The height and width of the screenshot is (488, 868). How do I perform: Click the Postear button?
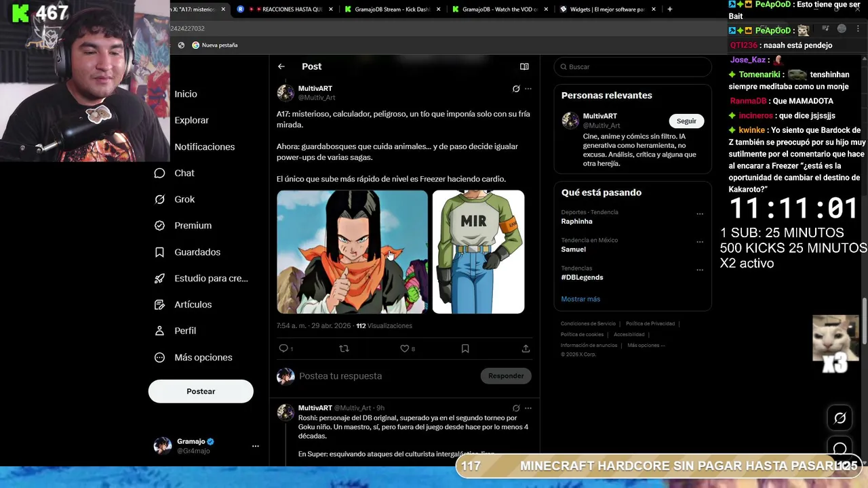[x=201, y=391]
